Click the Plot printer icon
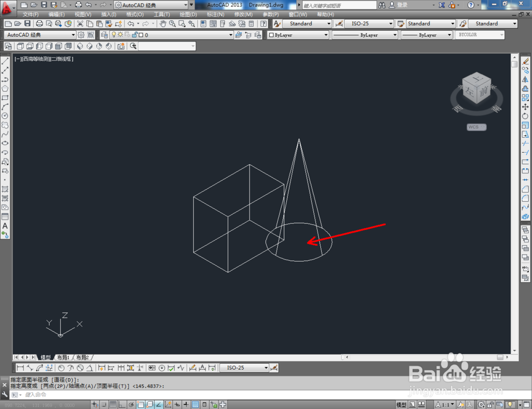This screenshot has width=532, height=409. tap(39, 24)
